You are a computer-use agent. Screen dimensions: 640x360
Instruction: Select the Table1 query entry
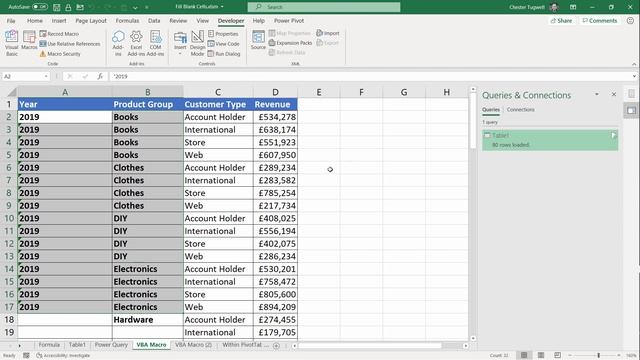coord(550,140)
